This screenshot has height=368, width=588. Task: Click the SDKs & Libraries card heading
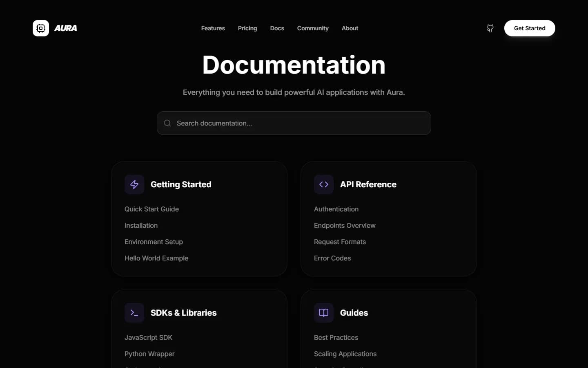[x=184, y=313]
